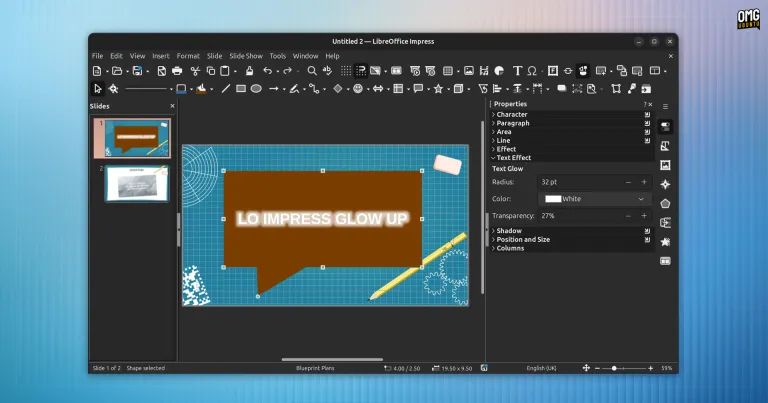Insert an image using picture icon
Screen dimensions: 768x403
(x=469, y=71)
